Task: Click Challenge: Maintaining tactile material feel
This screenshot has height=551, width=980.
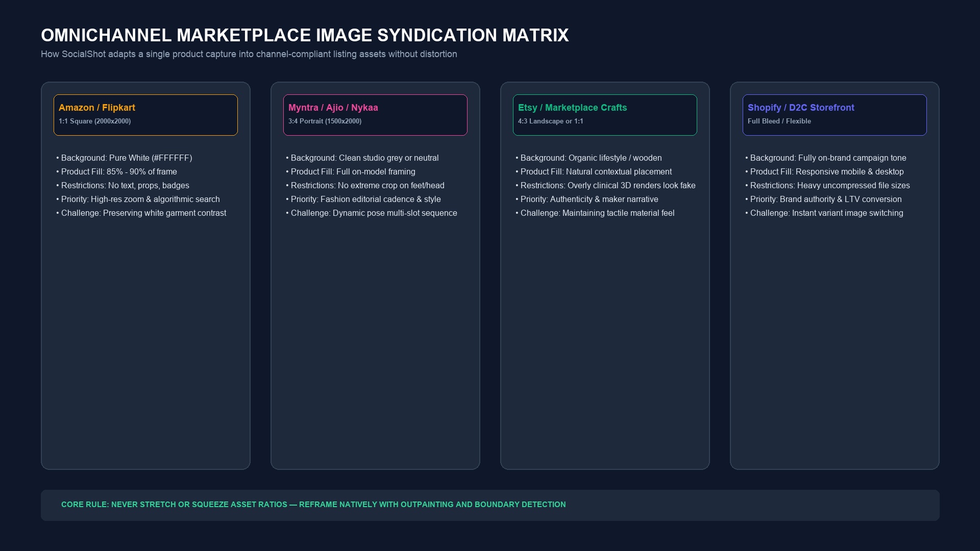Action: 595,213
